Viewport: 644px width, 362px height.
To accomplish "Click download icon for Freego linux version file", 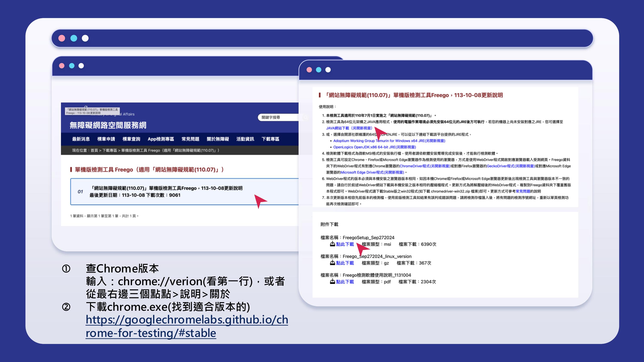I will [333, 262].
